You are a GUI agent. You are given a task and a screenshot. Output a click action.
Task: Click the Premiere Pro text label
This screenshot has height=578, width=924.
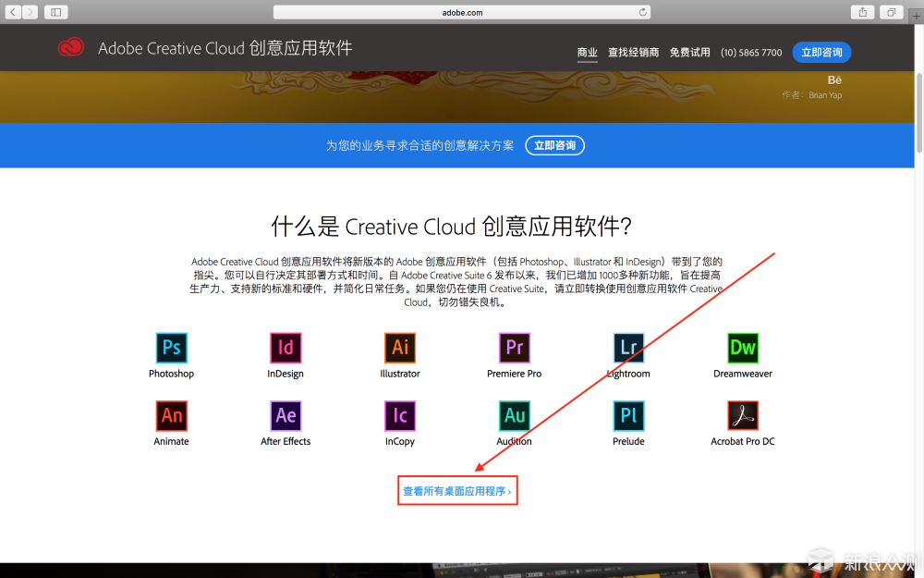point(515,374)
